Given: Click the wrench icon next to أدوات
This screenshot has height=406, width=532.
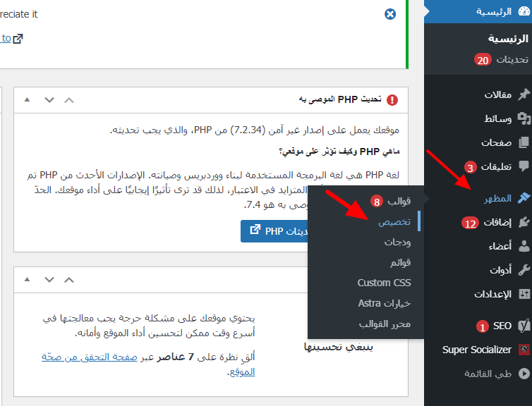Looking at the screenshot, I should (x=524, y=270).
